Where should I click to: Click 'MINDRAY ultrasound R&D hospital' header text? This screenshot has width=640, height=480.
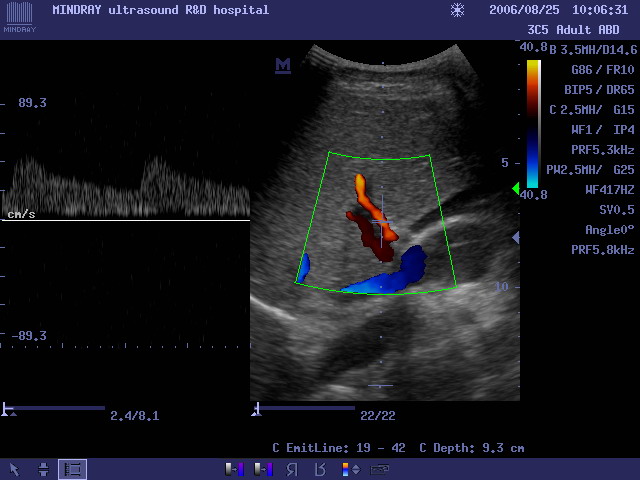pos(161,10)
